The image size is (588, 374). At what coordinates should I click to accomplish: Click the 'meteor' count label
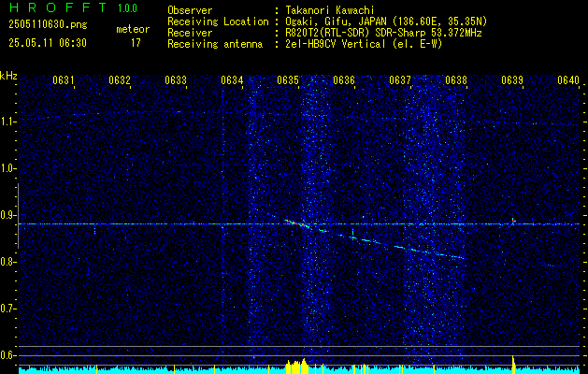[133, 29]
